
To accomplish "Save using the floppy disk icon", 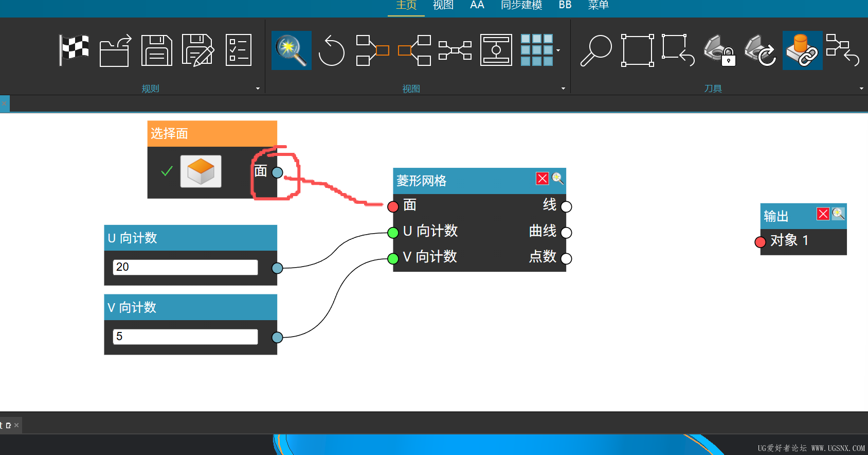I will (x=156, y=50).
